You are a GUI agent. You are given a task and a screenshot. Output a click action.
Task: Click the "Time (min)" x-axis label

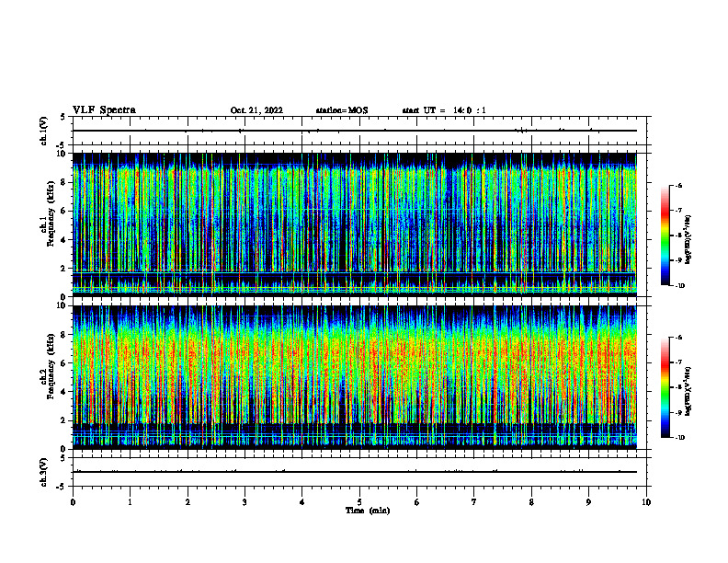pyautogui.click(x=368, y=511)
